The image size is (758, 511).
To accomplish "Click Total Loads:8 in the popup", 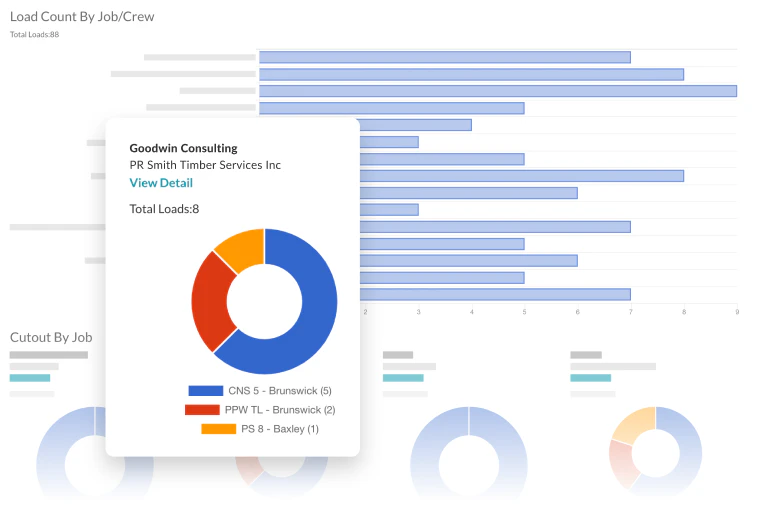I will point(164,209).
